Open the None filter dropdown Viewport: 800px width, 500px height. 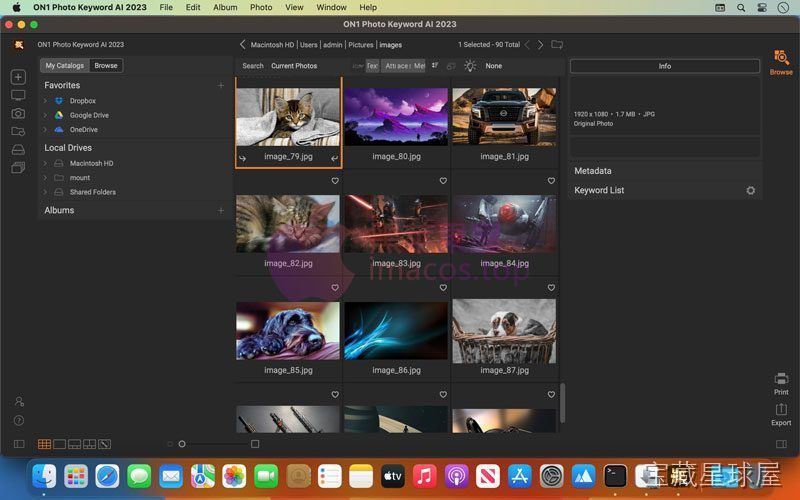click(493, 66)
